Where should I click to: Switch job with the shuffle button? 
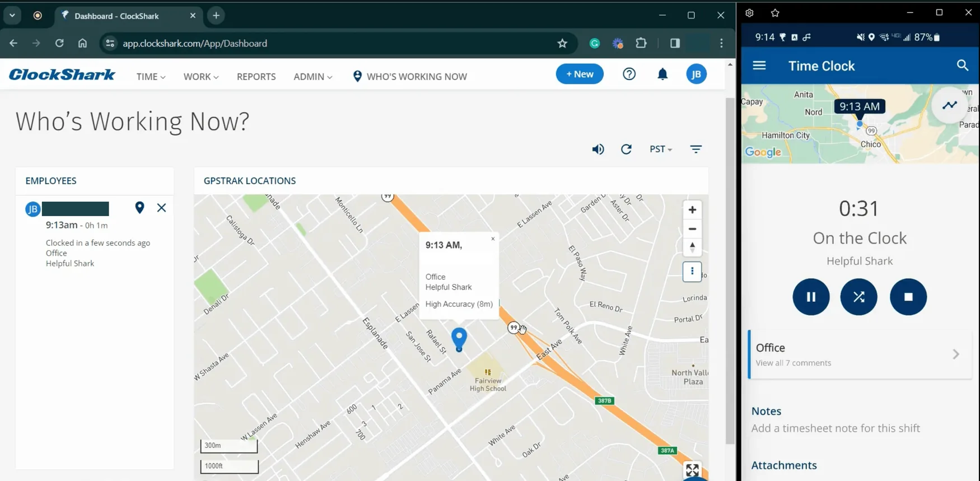tap(859, 297)
